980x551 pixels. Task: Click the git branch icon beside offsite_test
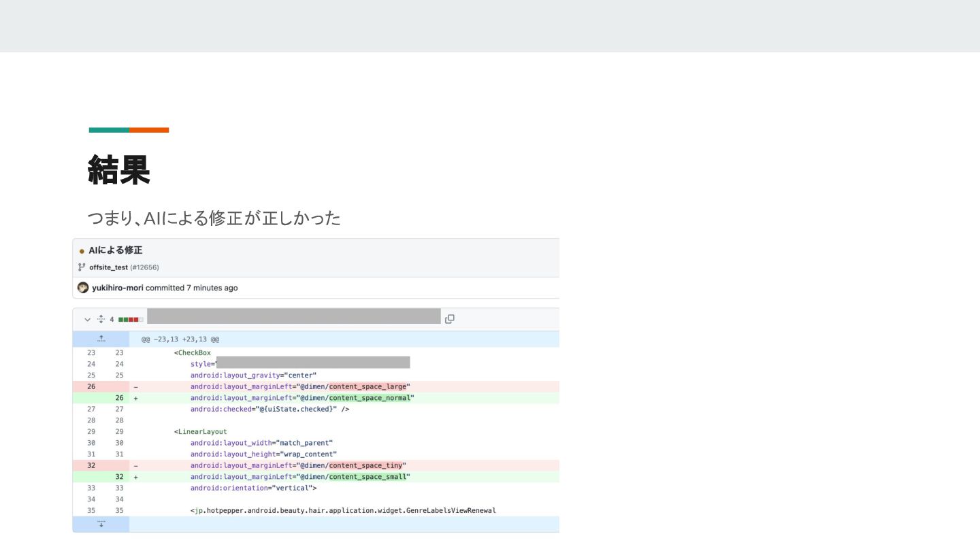(82, 267)
